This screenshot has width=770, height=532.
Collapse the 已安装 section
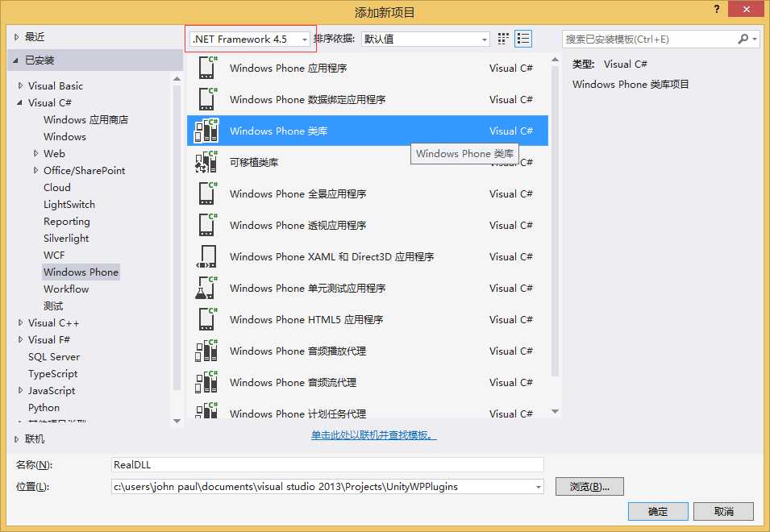16,60
